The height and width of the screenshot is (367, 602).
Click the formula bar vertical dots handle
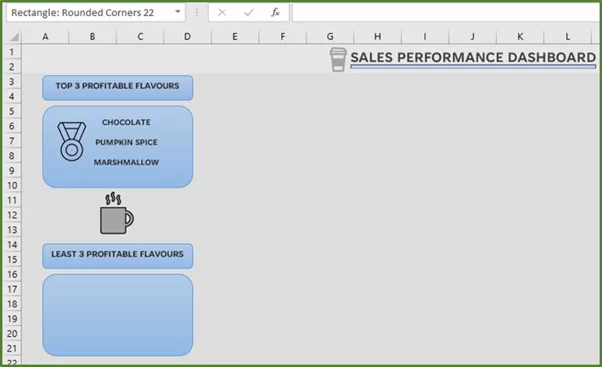[x=197, y=13]
